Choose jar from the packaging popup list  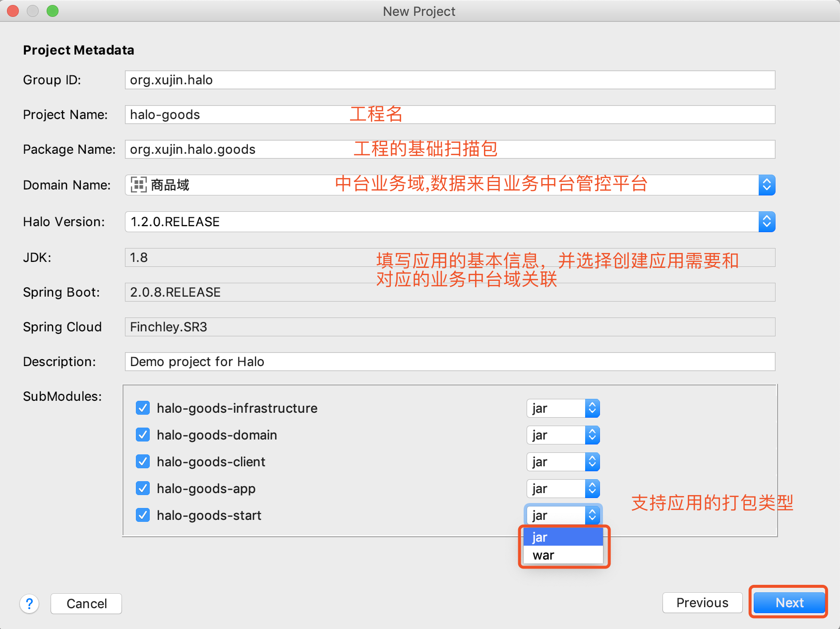click(540, 537)
